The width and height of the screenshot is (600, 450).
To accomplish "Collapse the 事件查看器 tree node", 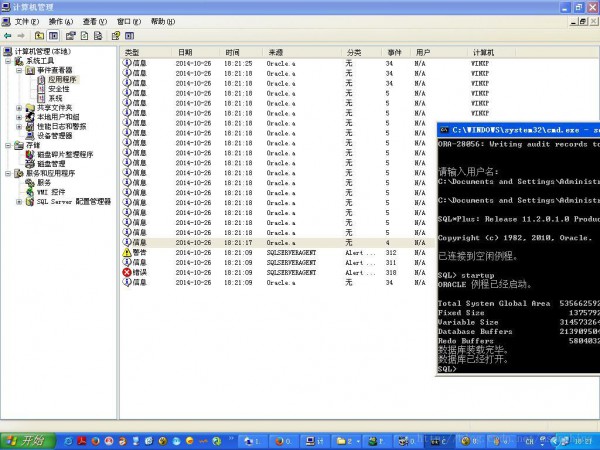I will tap(19, 70).
